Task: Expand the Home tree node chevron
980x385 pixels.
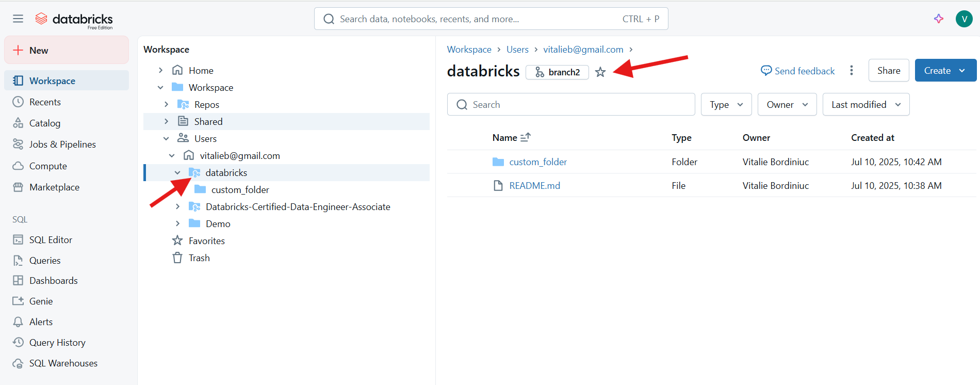Action: 160,70
